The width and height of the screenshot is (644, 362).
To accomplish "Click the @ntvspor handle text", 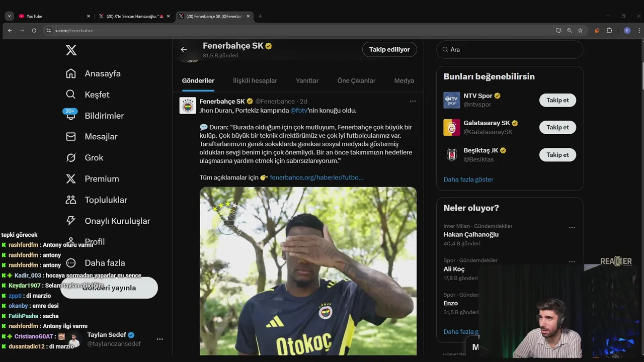I will pos(477,105).
